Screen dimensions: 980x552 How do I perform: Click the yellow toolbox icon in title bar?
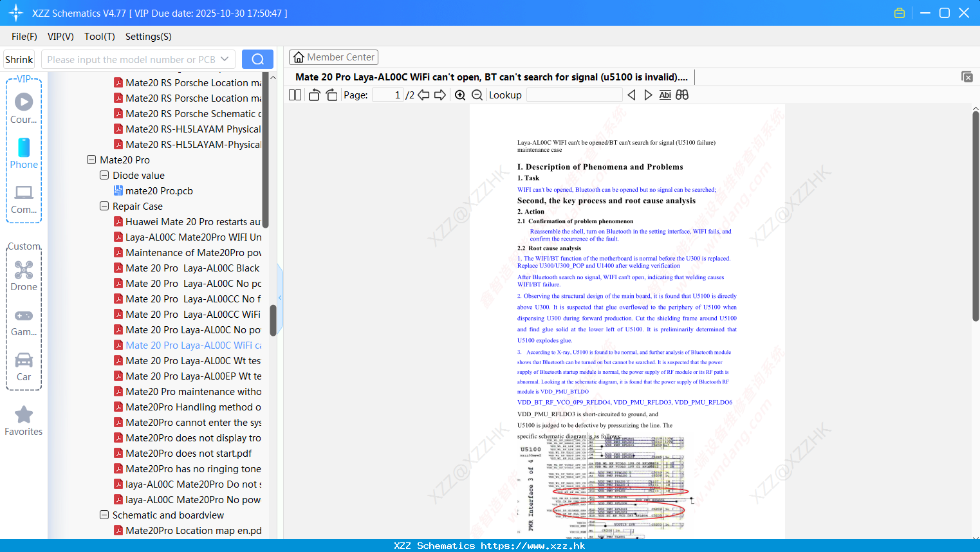(900, 13)
